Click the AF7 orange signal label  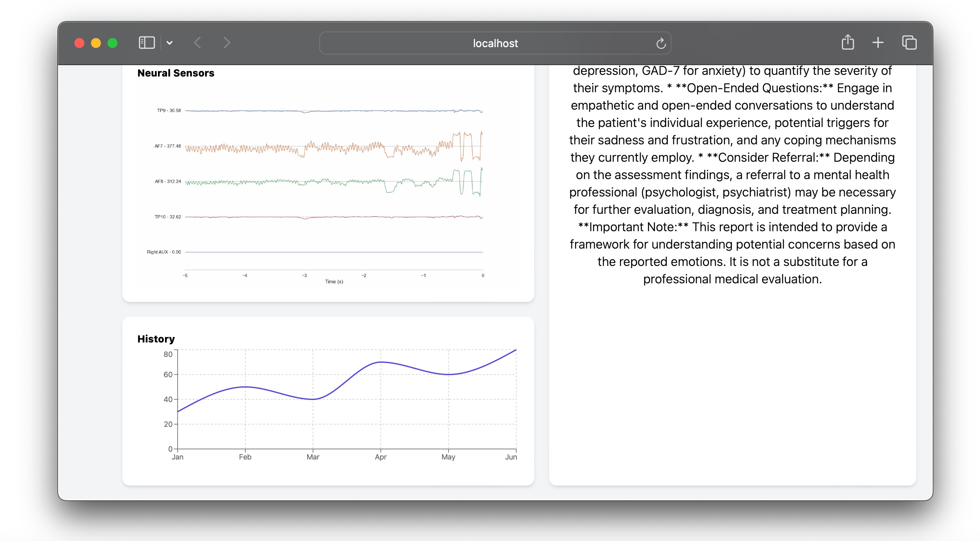[x=167, y=146]
